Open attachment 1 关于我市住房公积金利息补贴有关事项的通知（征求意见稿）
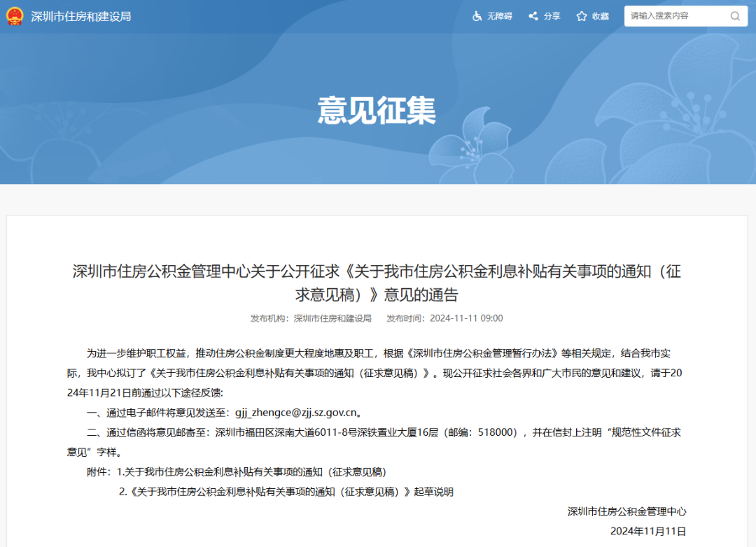The width and height of the screenshot is (756, 547). click(252, 472)
